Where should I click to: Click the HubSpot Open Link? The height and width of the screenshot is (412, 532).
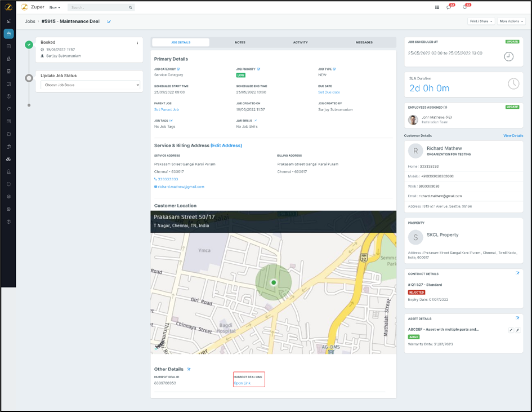[x=242, y=383]
